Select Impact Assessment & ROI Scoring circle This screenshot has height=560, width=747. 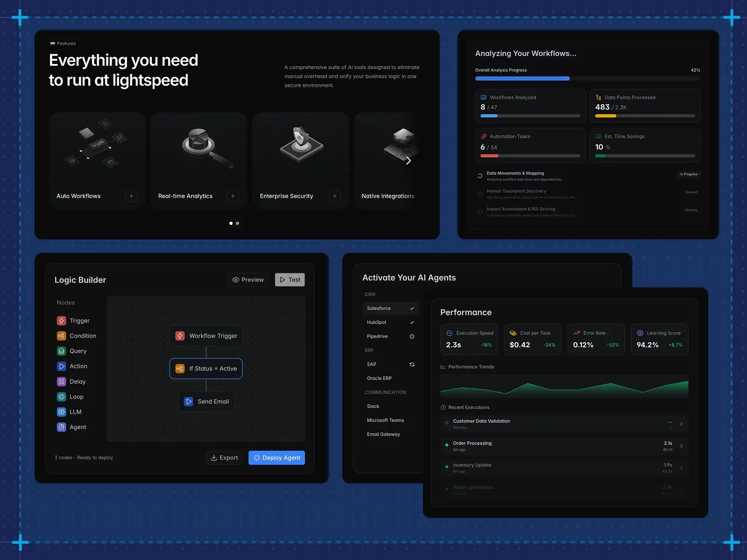[480, 211]
